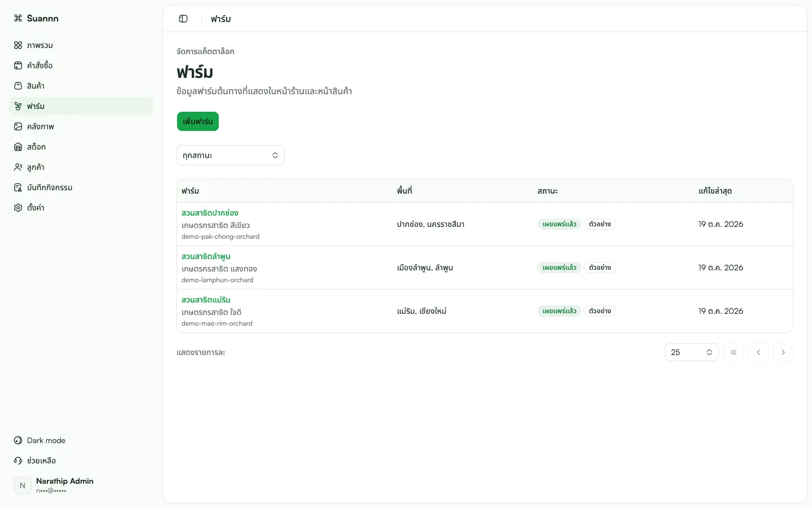Click the ช่วยเหลือ headset help icon
The width and height of the screenshot is (812, 508).
click(x=18, y=461)
